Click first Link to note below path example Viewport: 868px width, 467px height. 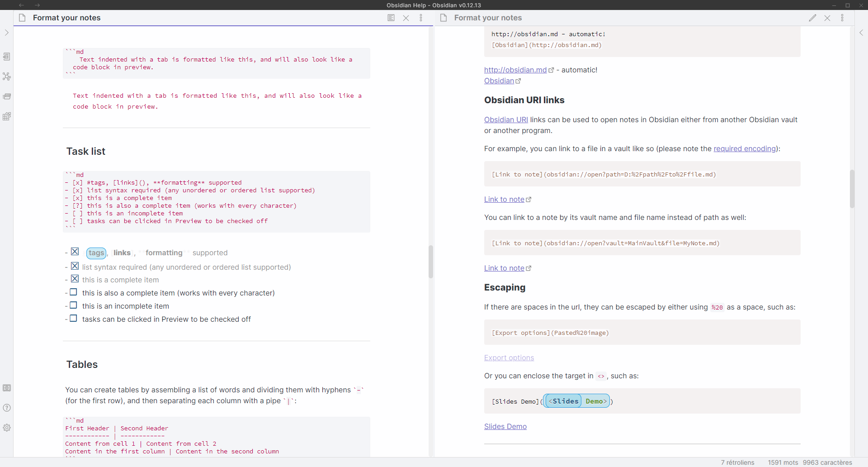click(504, 199)
